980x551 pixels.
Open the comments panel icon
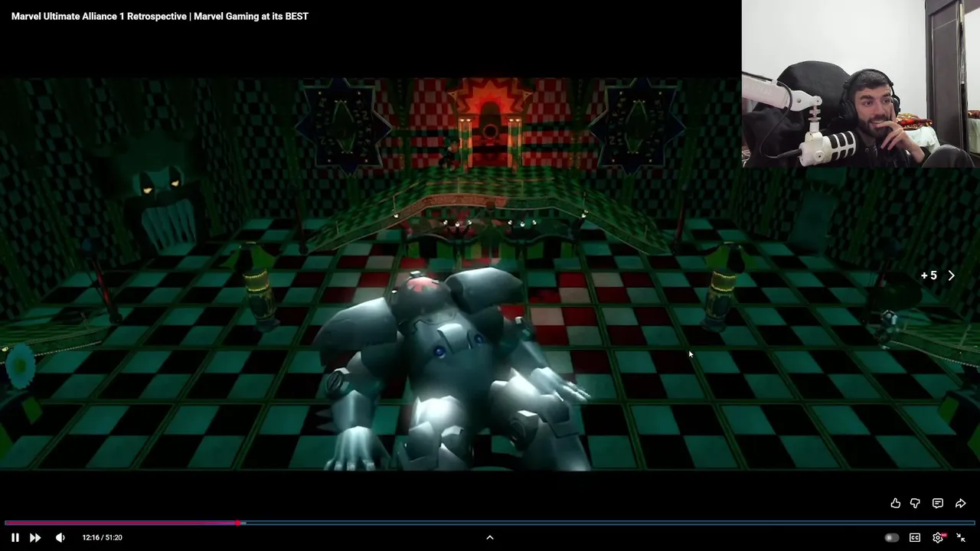click(938, 503)
